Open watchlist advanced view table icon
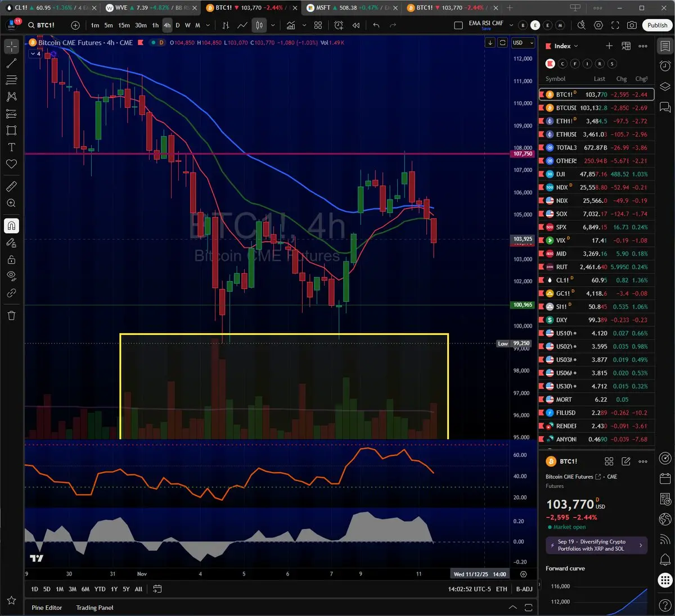675x616 pixels. coord(626,46)
